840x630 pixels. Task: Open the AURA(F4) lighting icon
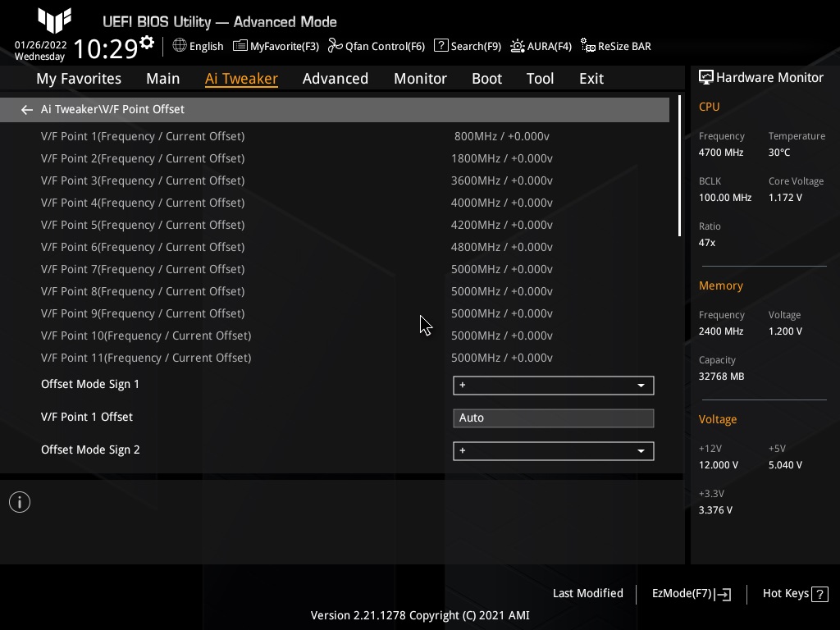tap(518, 46)
